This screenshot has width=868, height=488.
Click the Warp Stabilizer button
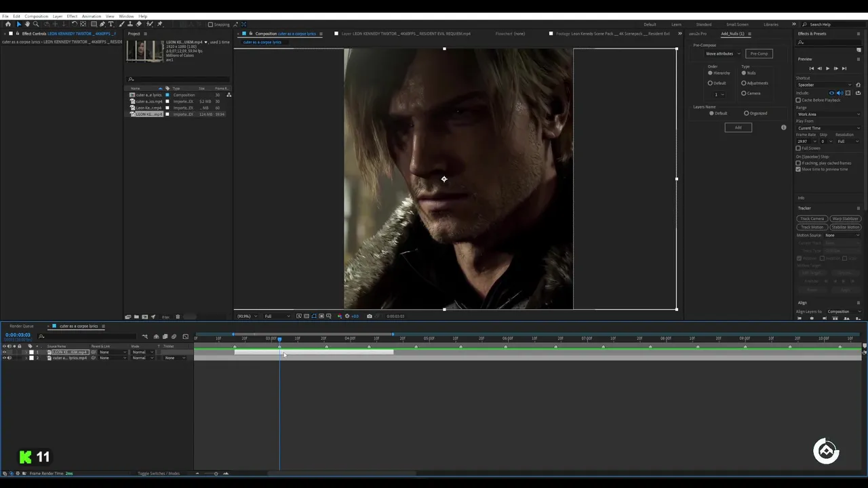click(845, 219)
